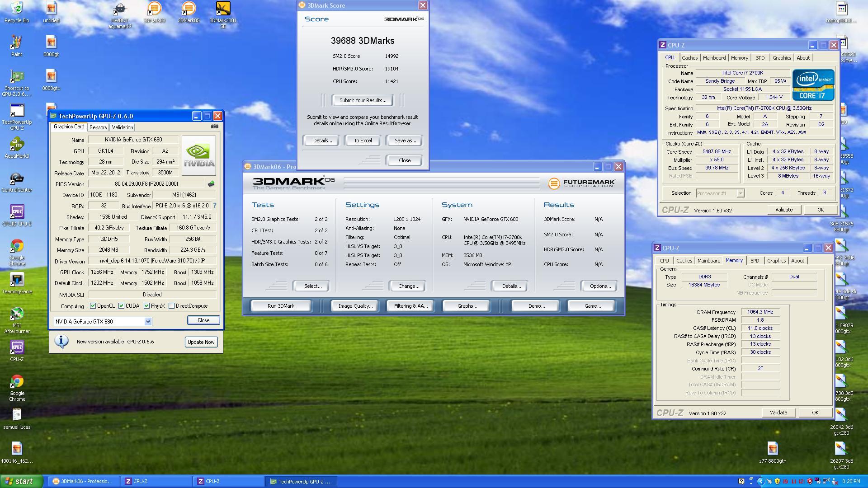This screenshot has height=488, width=868.
Task: Open the MSI ControlCenter desktop icon
Action: 17,182
